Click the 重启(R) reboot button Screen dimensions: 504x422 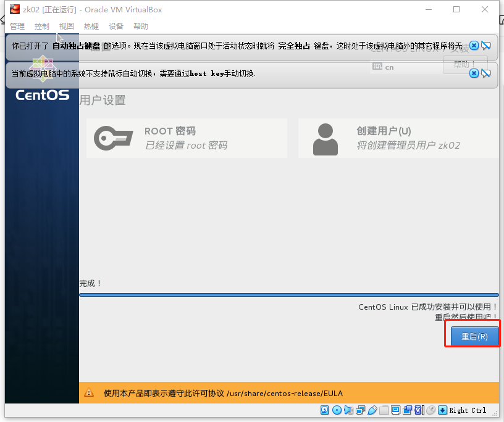coord(474,336)
